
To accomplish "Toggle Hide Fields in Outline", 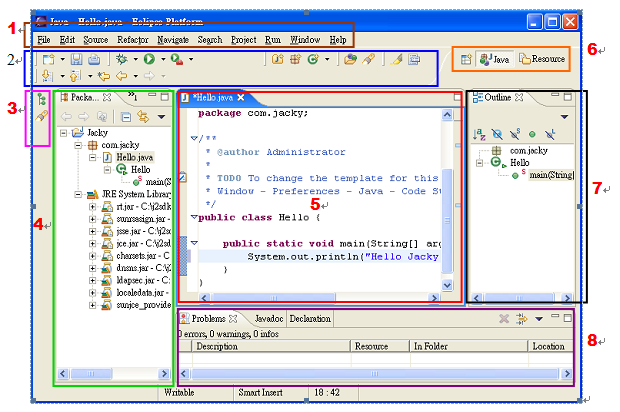I will click(x=497, y=134).
